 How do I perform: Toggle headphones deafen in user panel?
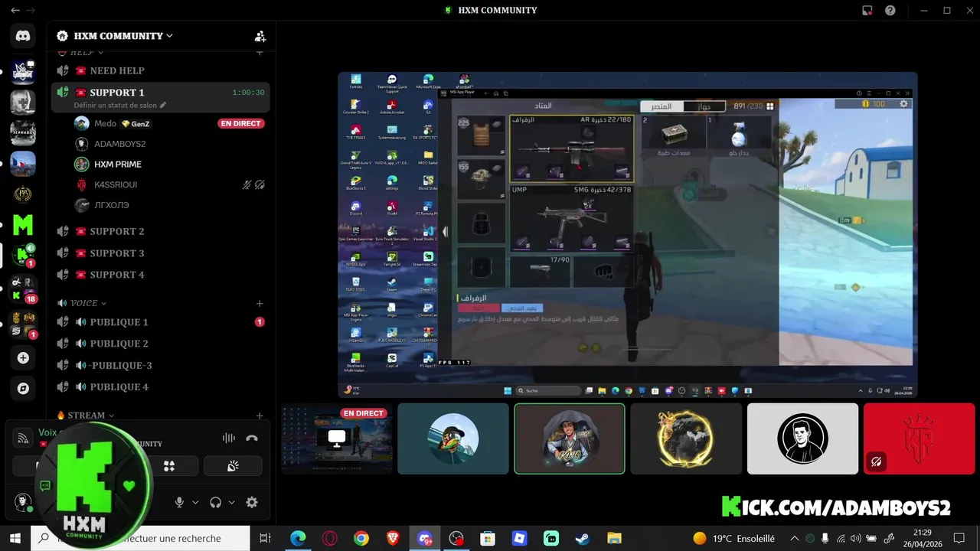pyautogui.click(x=216, y=503)
